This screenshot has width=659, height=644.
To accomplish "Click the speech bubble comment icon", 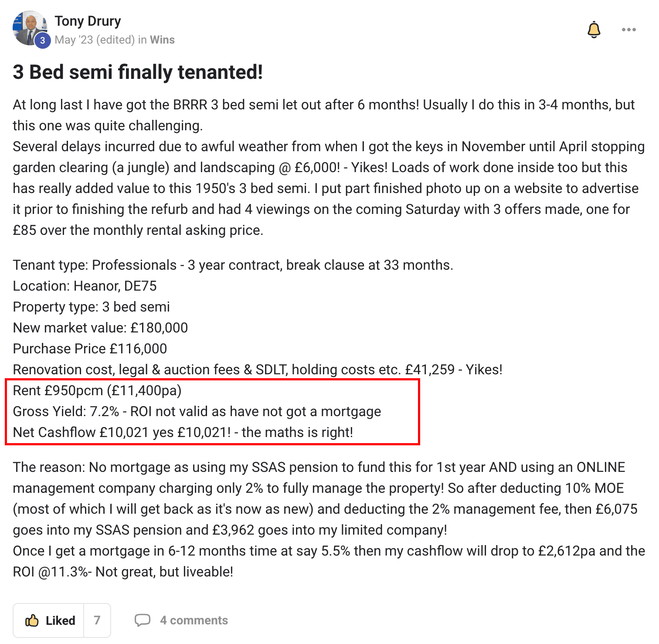I will [x=143, y=620].
